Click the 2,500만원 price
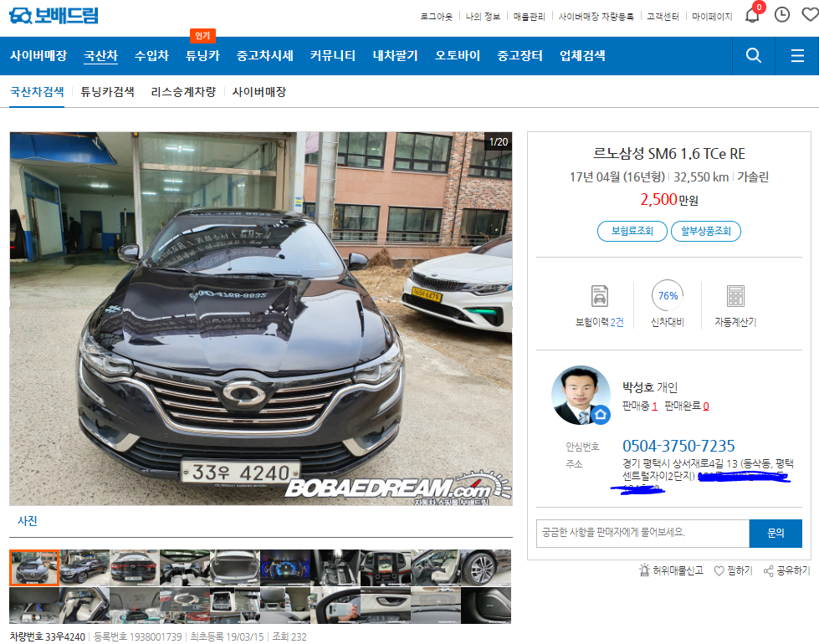This screenshot has height=644, width=819. [669, 200]
